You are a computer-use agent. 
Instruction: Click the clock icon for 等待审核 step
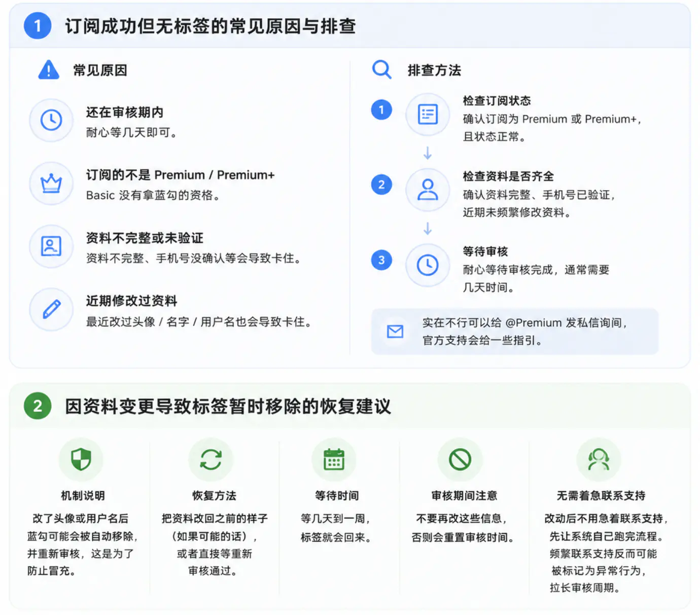[x=428, y=265]
